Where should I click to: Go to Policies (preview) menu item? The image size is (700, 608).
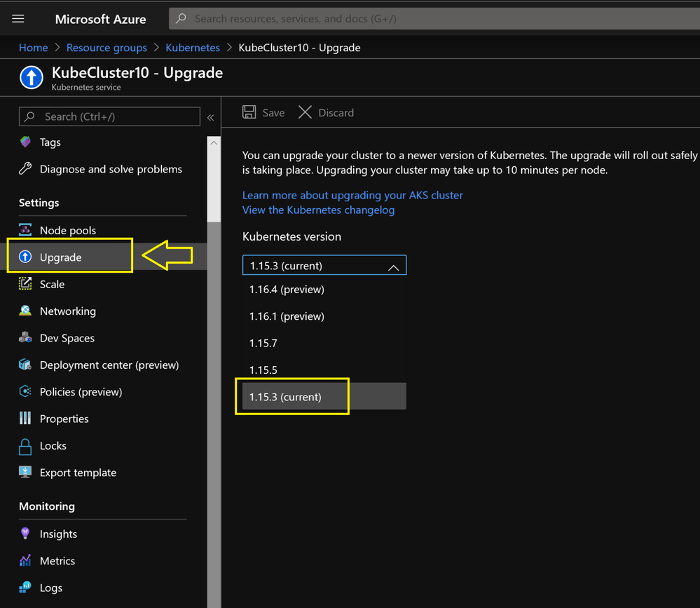coord(81,392)
